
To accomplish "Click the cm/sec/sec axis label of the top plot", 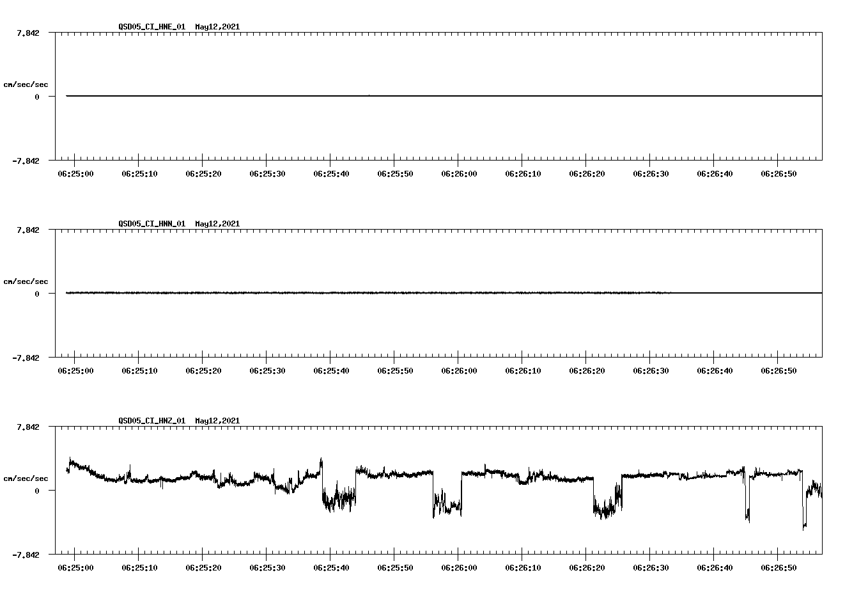I will pyautogui.click(x=26, y=84).
